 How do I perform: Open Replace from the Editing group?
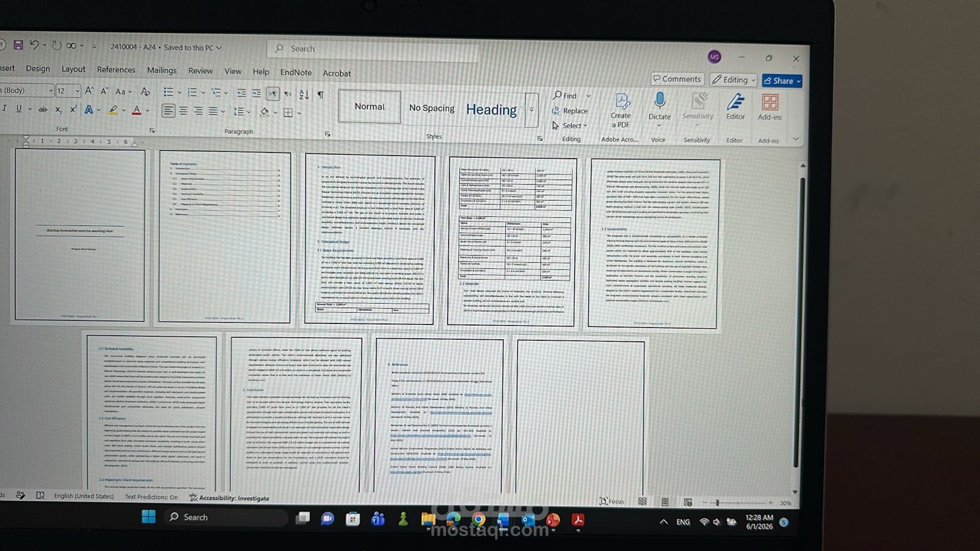click(x=570, y=111)
